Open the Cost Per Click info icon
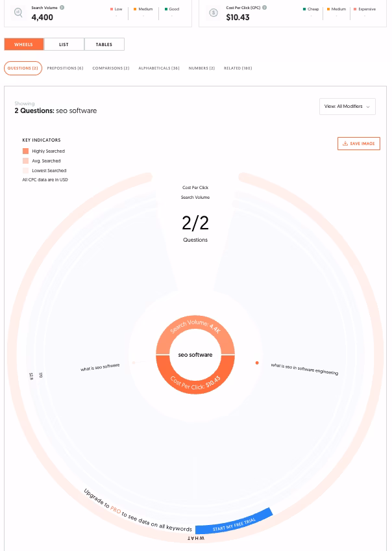392x551 pixels. click(265, 8)
